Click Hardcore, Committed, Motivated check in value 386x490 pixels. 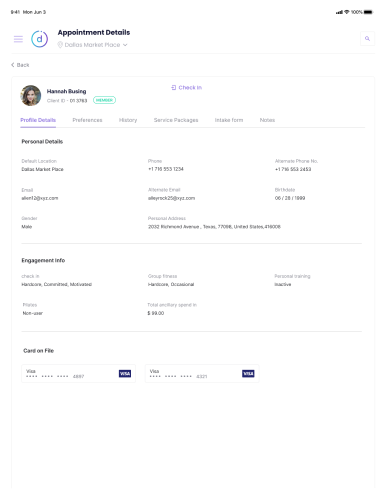point(57,284)
